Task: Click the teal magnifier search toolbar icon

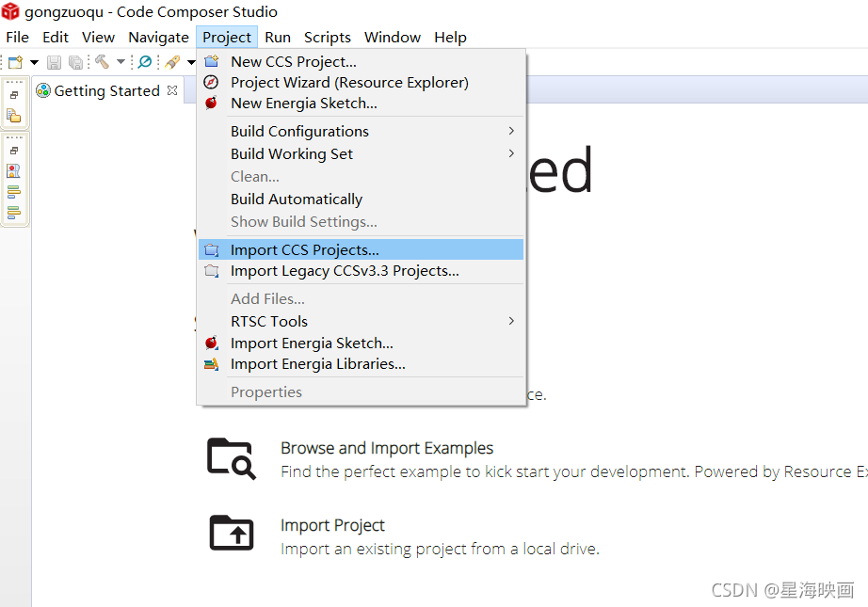Action: click(145, 61)
